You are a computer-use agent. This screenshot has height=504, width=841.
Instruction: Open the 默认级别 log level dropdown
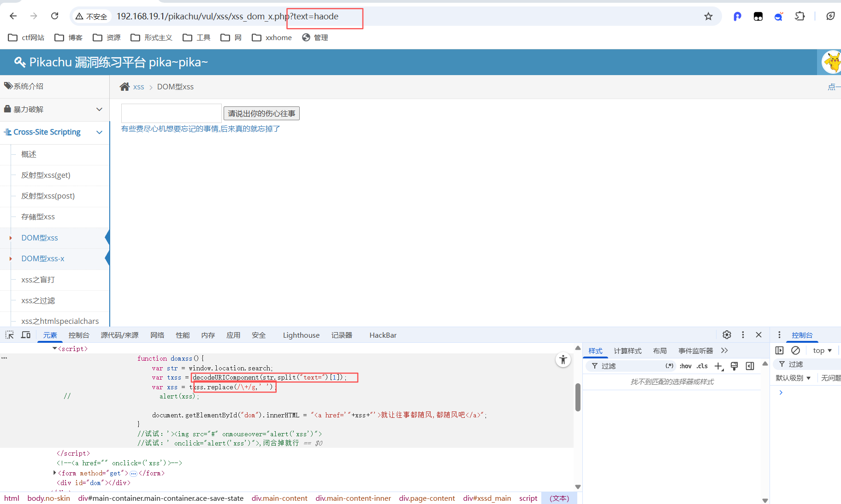(793, 378)
